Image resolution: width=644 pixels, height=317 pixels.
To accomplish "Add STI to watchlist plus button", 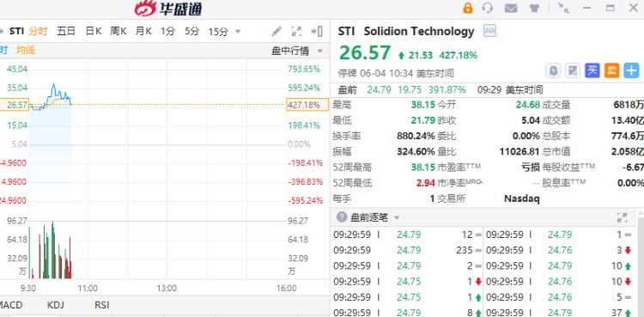I will tap(631, 70).
